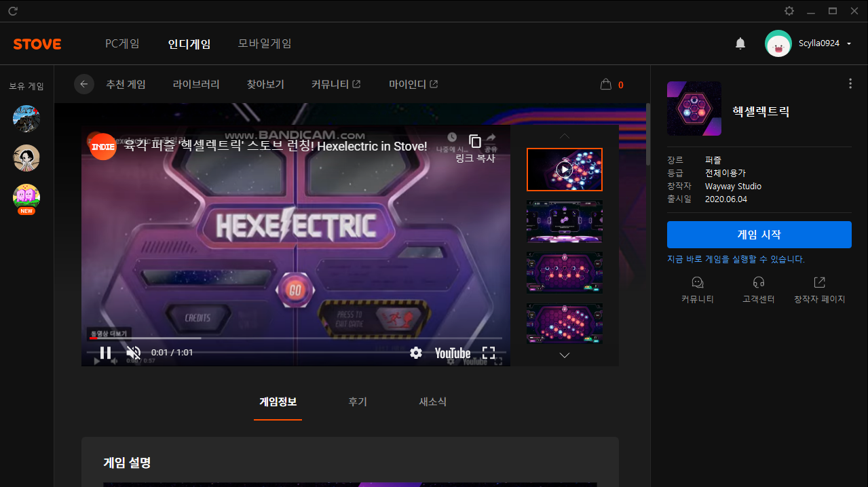
Task: Toggle fullscreen on the video player
Action: pos(489,353)
